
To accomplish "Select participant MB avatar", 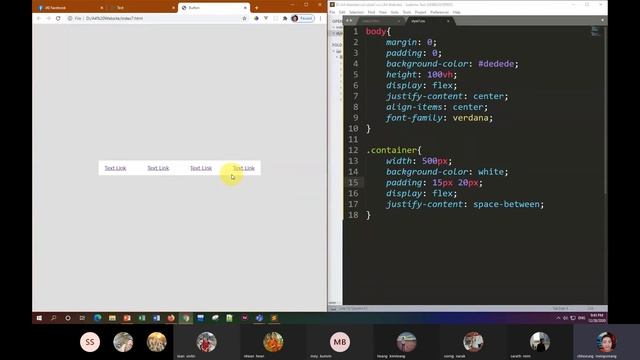I will 340,342.
